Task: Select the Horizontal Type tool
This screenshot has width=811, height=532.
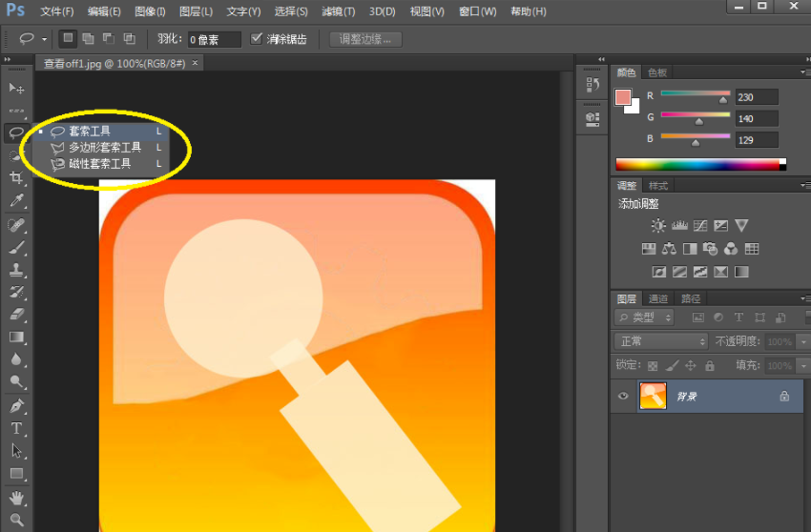Action: click(16, 429)
